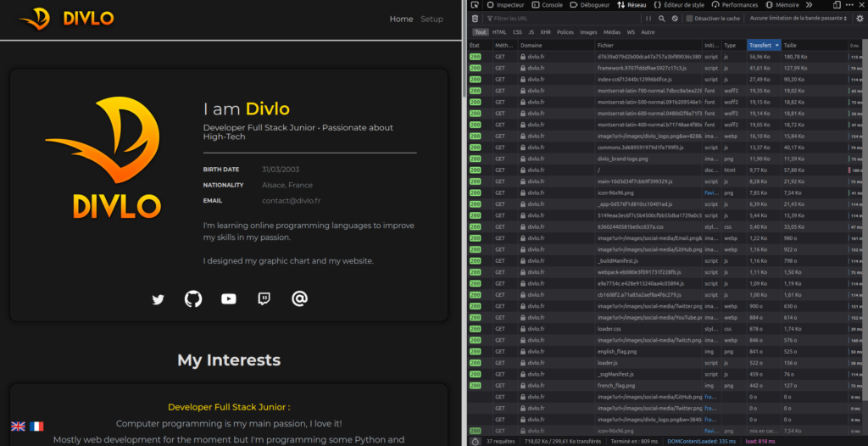
Task: Filter requests by CSS
Action: tap(517, 32)
